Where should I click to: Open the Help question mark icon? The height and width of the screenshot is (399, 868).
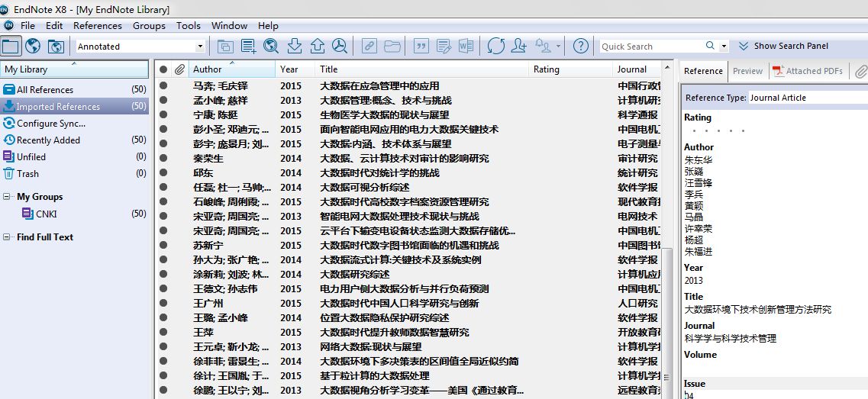click(x=580, y=46)
